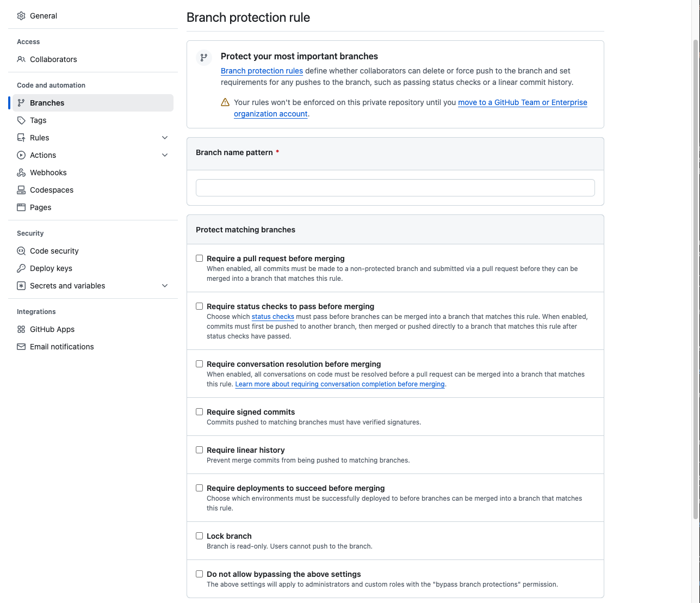The height and width of the screenshot is (603, 700).
Task: Open the Branch protection rules link
Action: tap(262, 71)
